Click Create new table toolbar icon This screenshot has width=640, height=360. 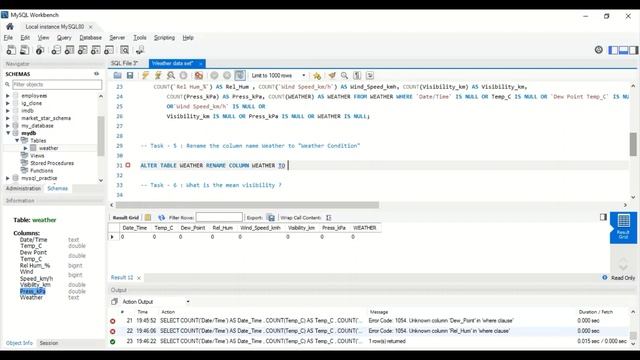tap(69, 50)
